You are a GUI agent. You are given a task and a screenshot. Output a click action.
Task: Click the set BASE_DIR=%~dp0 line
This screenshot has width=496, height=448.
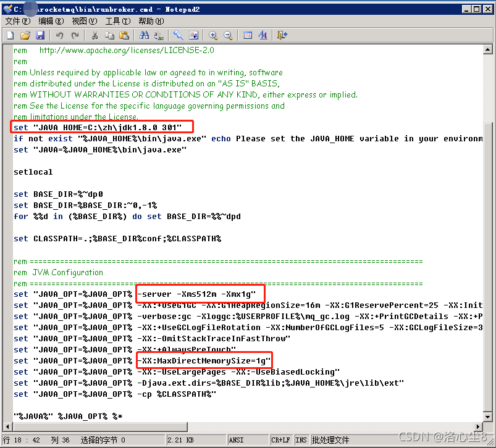[x=58, y=194]
